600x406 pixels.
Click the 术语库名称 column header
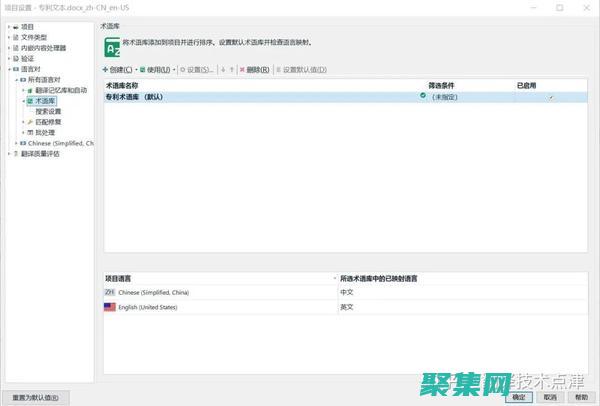click(122, 86)
